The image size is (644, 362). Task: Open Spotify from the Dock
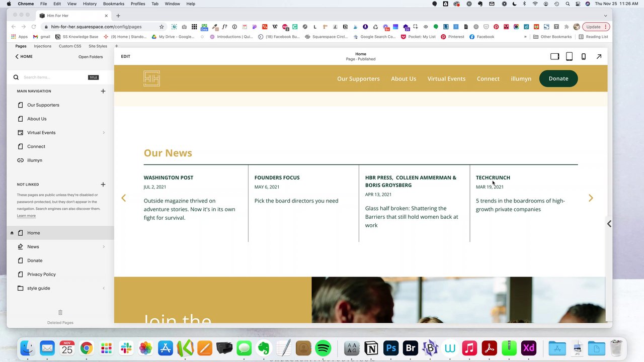[323, 348]
